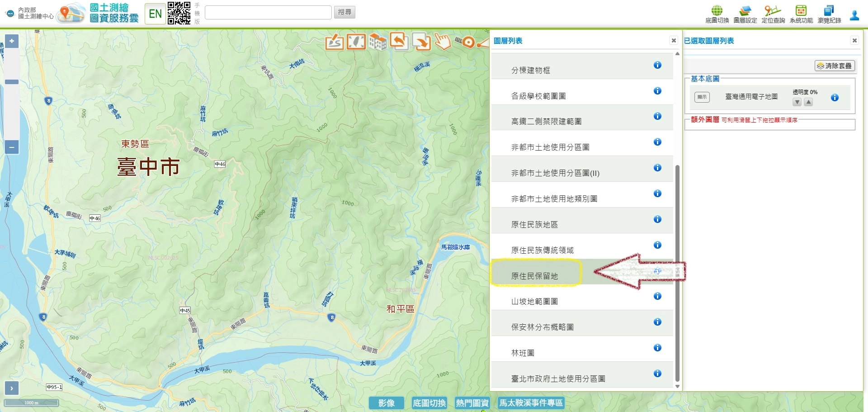The width and height of the screenshot is (868, 412).
Task: Open 定位查詢 location search icon
Action: 773,14
